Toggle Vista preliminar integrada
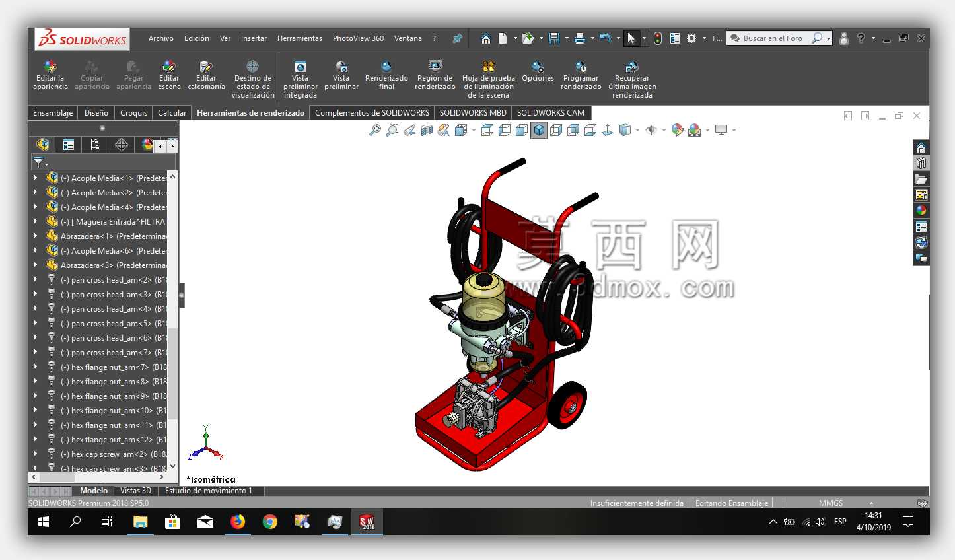 301,79
